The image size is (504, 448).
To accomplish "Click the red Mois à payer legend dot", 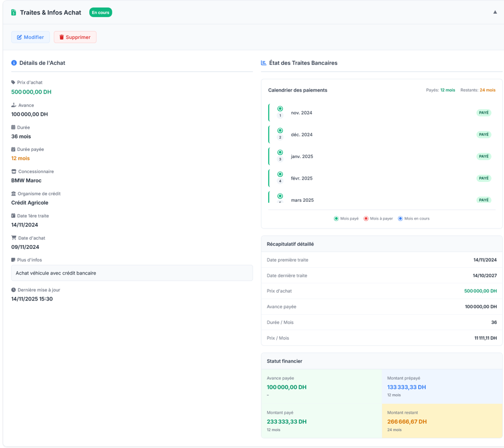I will tap(366, 218).
